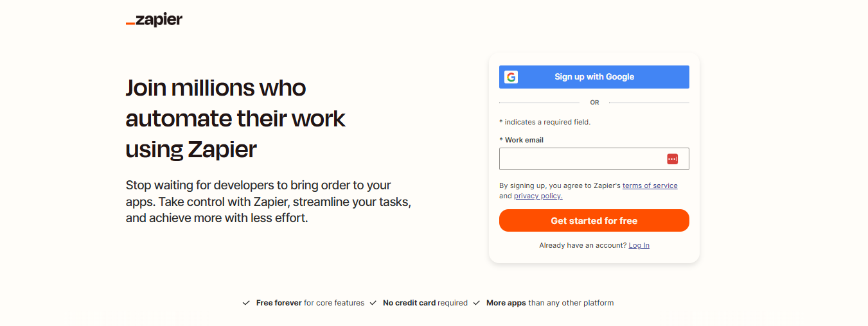The width and height of the screenshot is (868, 326).
Task: Click the Zapier logo in the header
Action: [154, 20]
